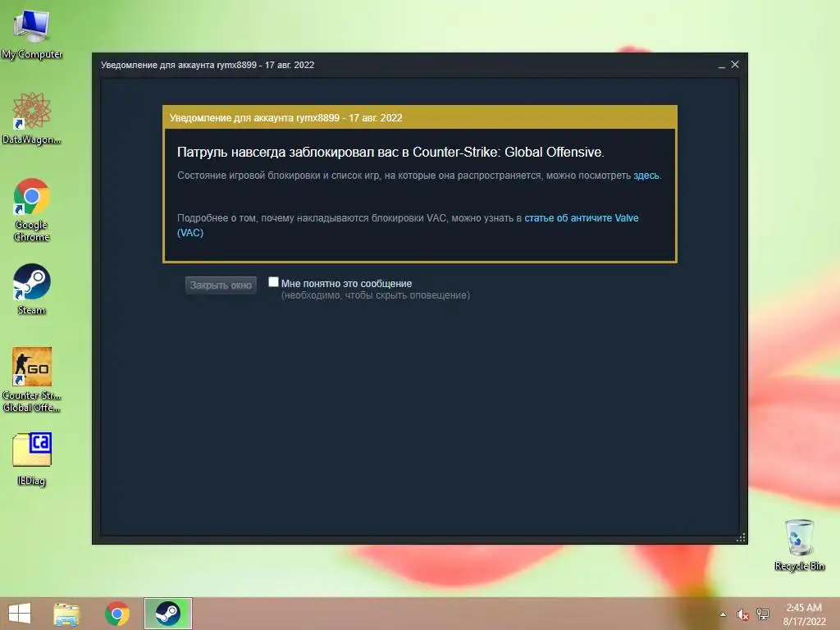Click the 'Закрыть окно' button
Screen dimensions: 840x630
(x=221, y=285)
